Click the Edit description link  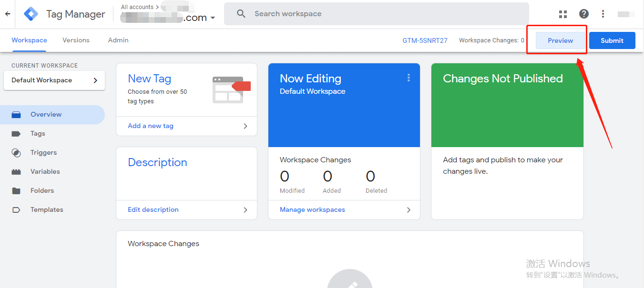tap(153, 210)
